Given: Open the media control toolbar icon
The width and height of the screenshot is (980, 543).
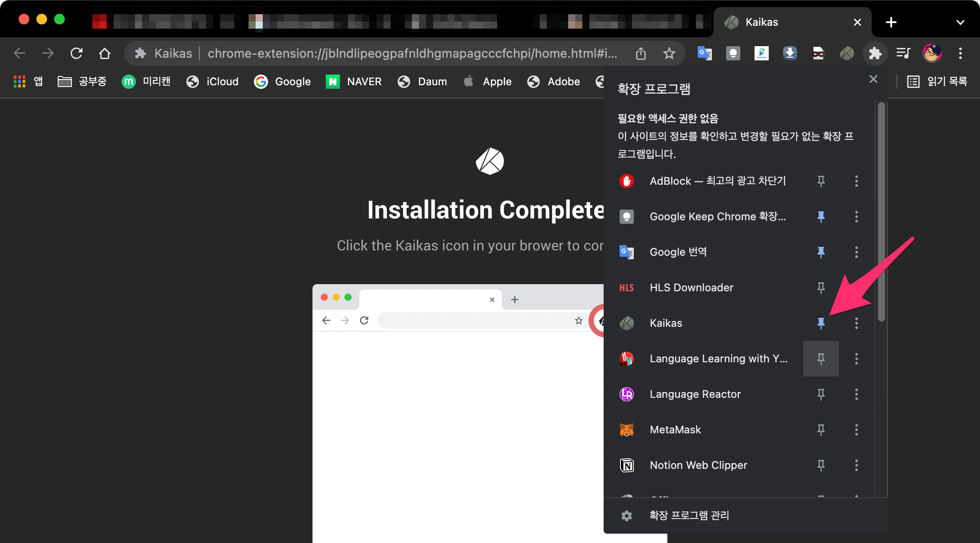Looking at the screenshot, I should click(903, 54).
